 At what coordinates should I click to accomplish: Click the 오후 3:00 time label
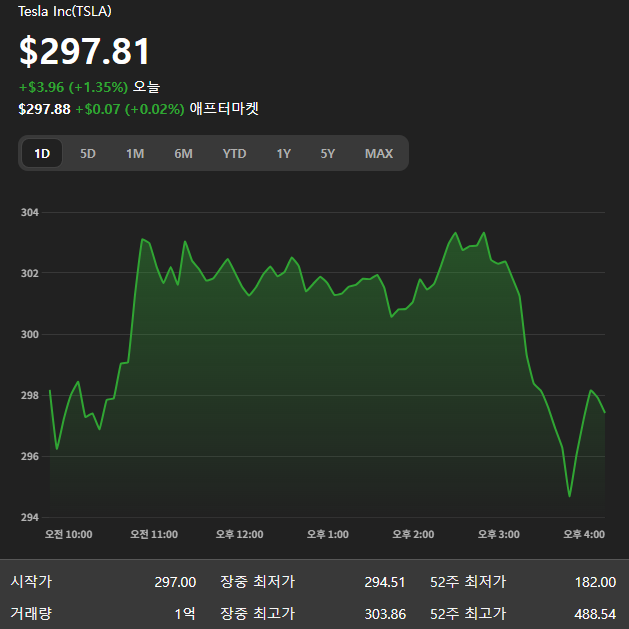click(x=499, y=534)
